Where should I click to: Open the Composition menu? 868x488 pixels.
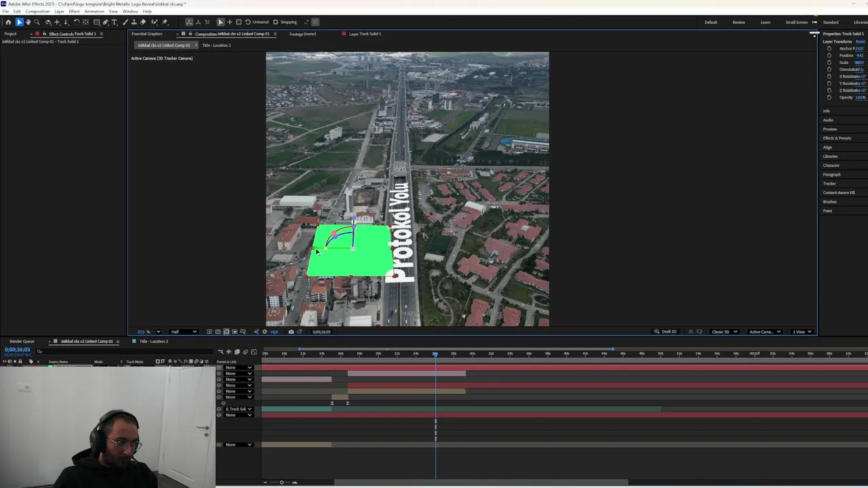[x=37, y=12]
